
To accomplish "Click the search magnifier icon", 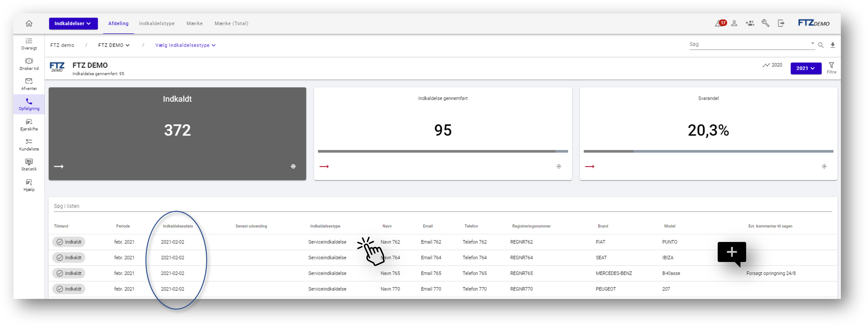I will 821,45.
